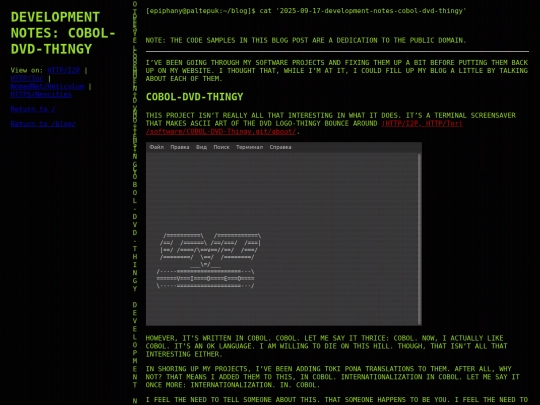The width and height of the screenshot is (540, 405).
Task: Open the sidebar HTTP/I2P mirror link
Action: click(x=64, y=70)
